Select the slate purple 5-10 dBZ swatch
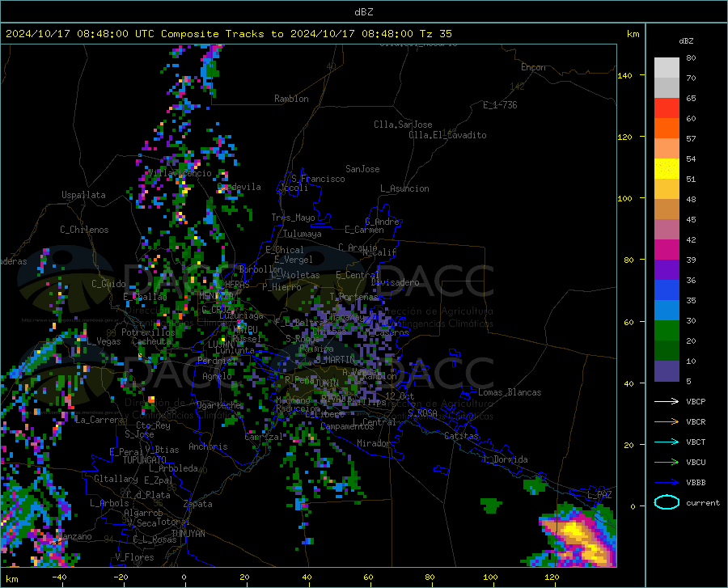This screenshot has height=588, width=728. [x=667, y=371]
